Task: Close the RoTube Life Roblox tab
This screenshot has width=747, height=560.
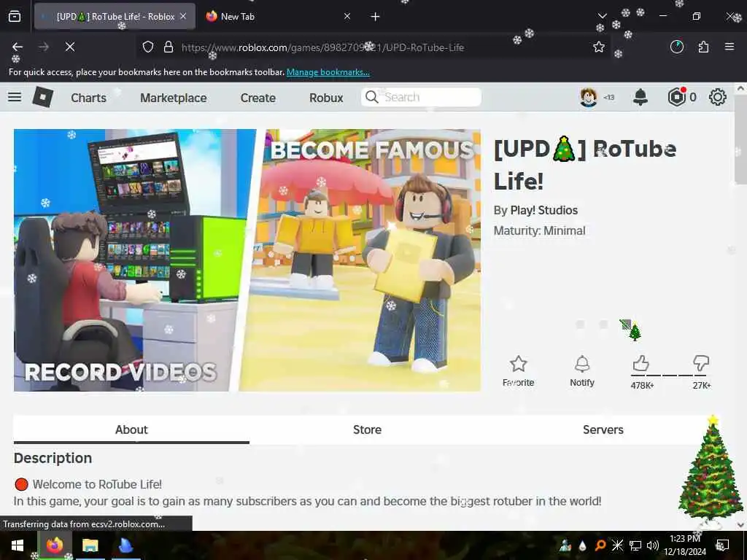Action: tap(183, 17)
